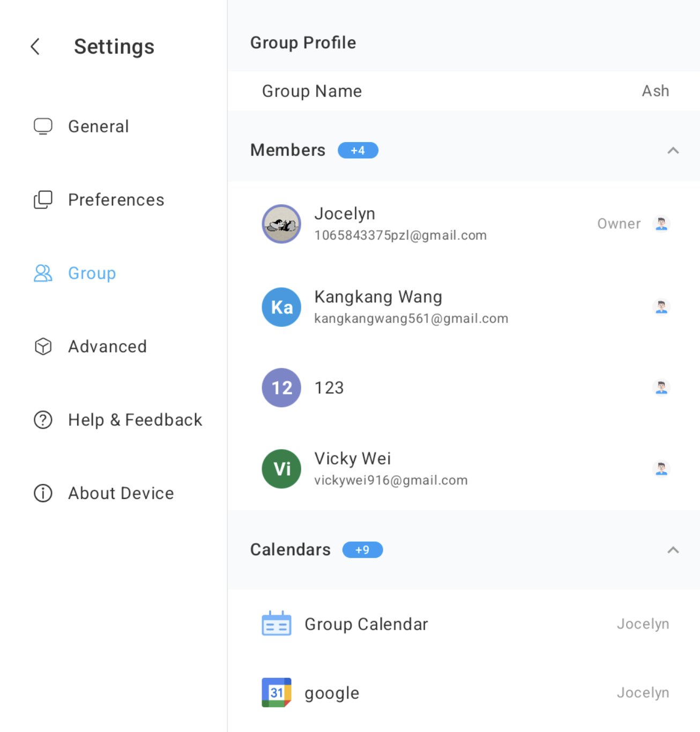Click Jocelyn's profile photo avatar
The height and width of the screenshot is (732, 700).
pos(281,224)
